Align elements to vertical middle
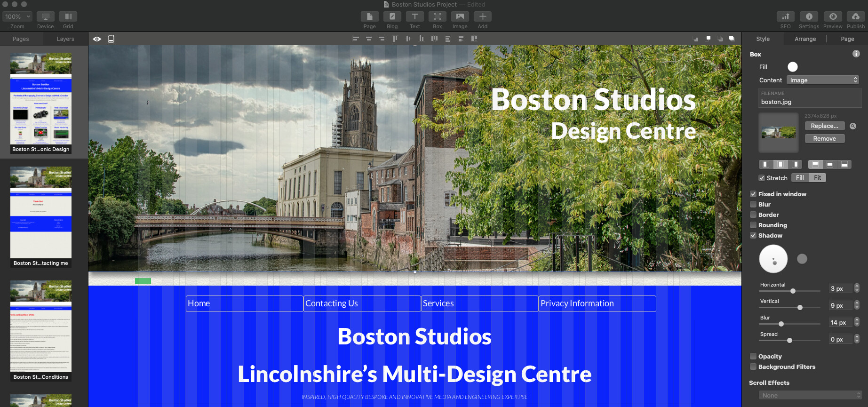 pyautogui.click(x=408, y=39)
